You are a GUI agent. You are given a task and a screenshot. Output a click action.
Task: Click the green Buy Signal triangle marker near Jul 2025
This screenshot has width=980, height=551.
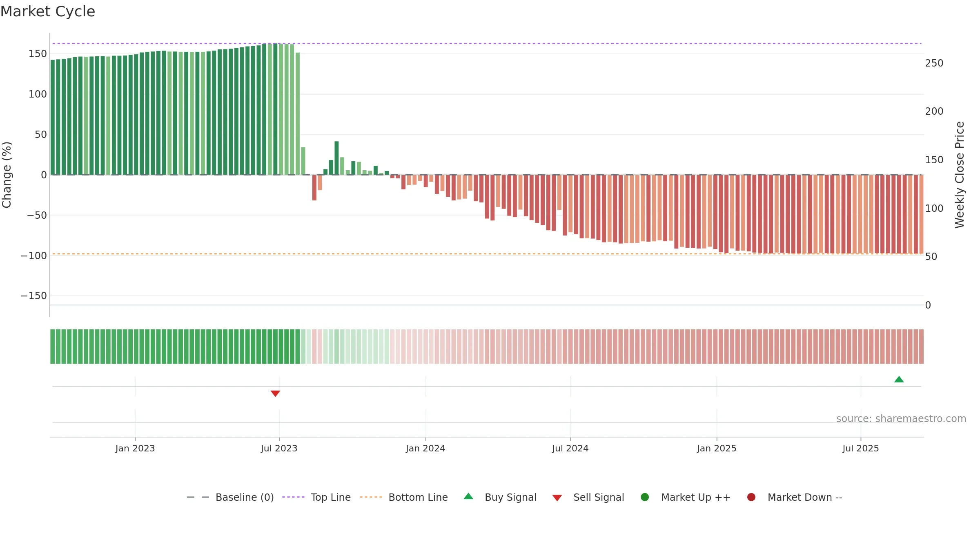[899, 379]
